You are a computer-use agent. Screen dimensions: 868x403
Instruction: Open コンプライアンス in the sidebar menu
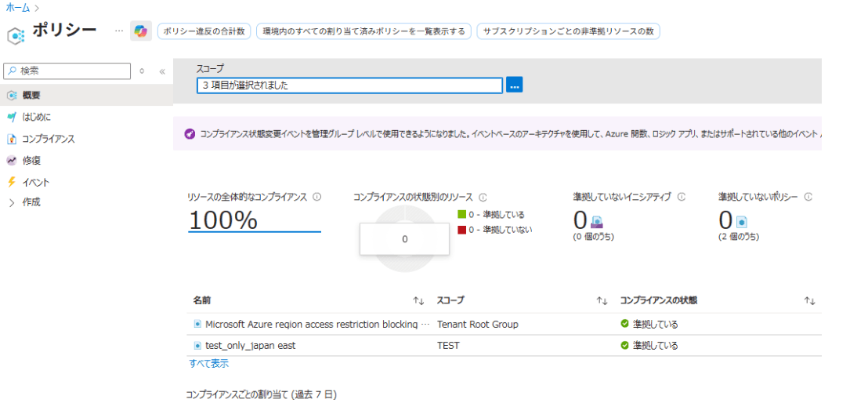[48, 139]
